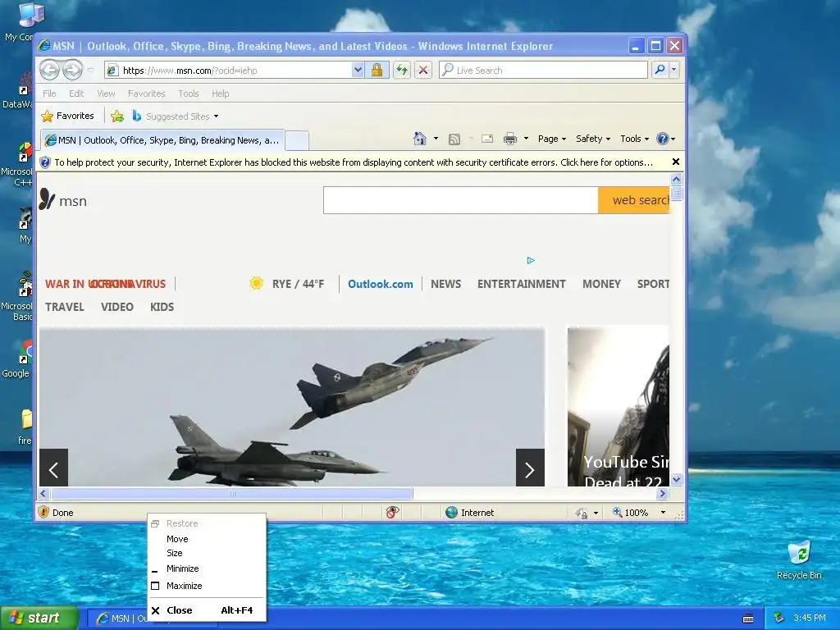Expand the address bar history dropdown

[x=358, y=71]
